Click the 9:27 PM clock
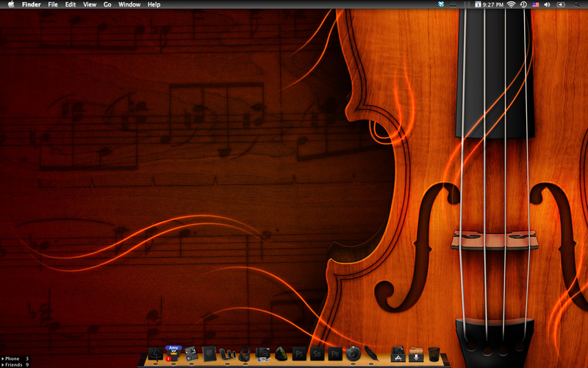 tap(494, 4)
